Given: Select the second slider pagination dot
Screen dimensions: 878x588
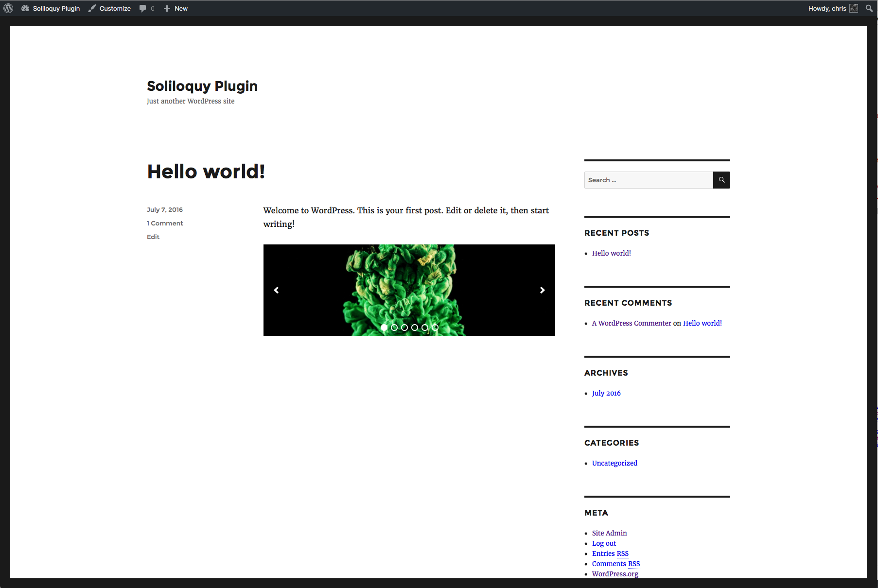Looking at the screenshot, I should click(394, 328).
